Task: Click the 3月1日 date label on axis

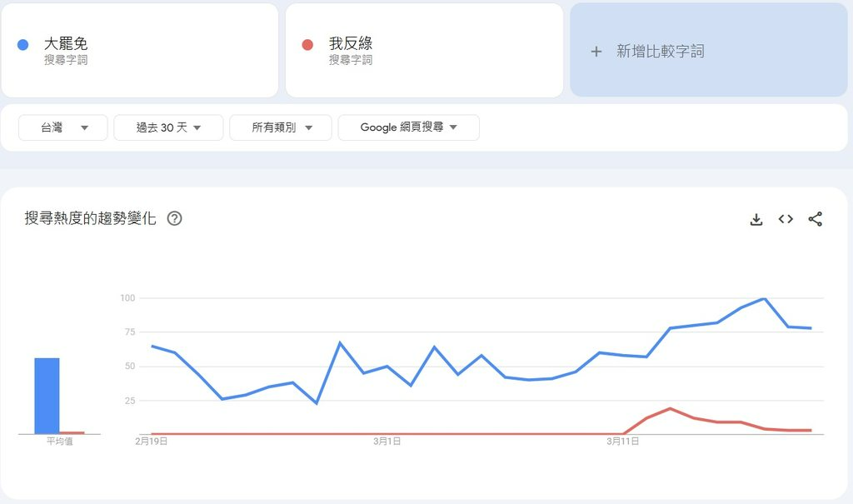Action: point(387,442)
